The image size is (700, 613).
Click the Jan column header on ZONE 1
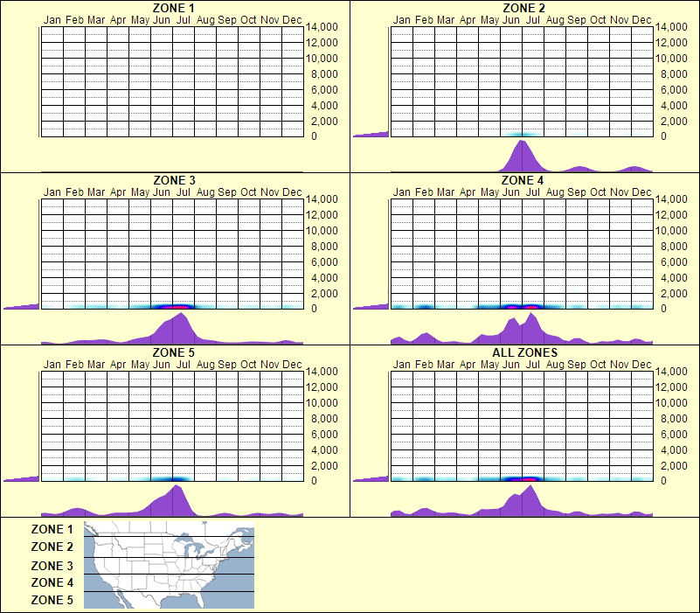click(51, 19)
